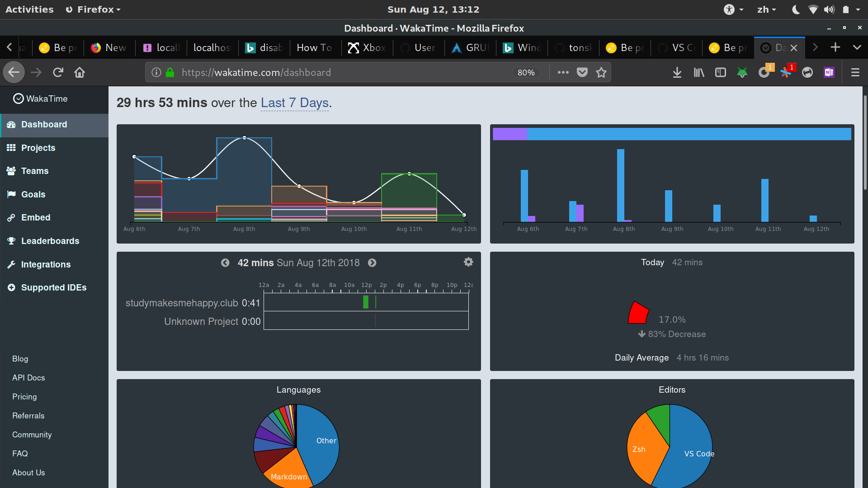Open the accessibility menu in top bar
868x488 pixels.
point(733,9)
